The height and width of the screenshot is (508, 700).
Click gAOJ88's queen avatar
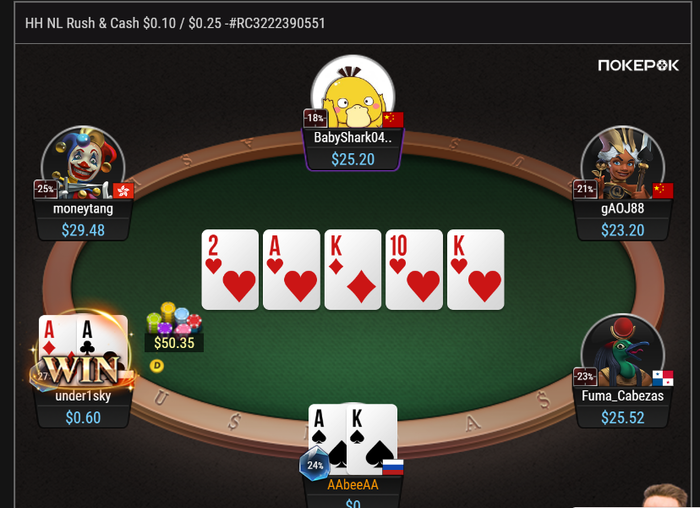coord(623,162)
